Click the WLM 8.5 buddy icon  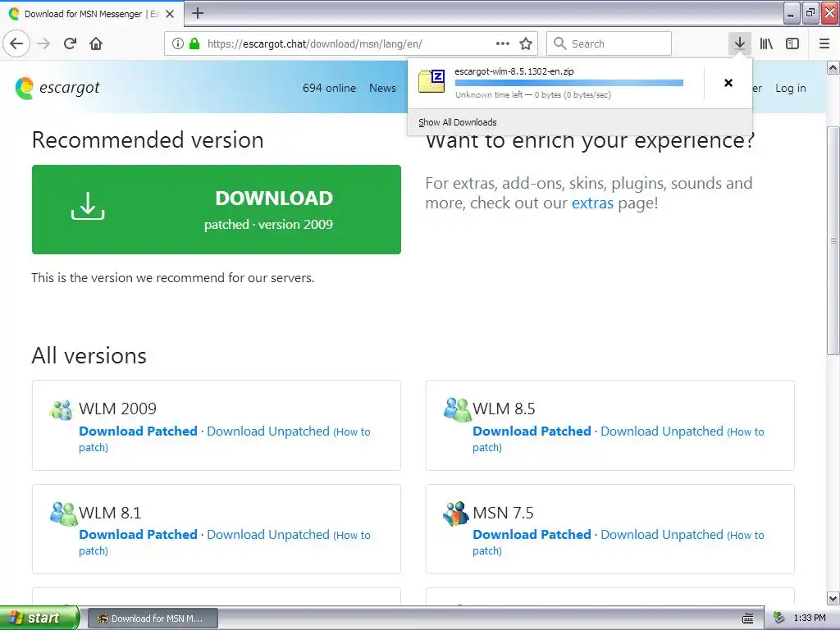[456, 410]
